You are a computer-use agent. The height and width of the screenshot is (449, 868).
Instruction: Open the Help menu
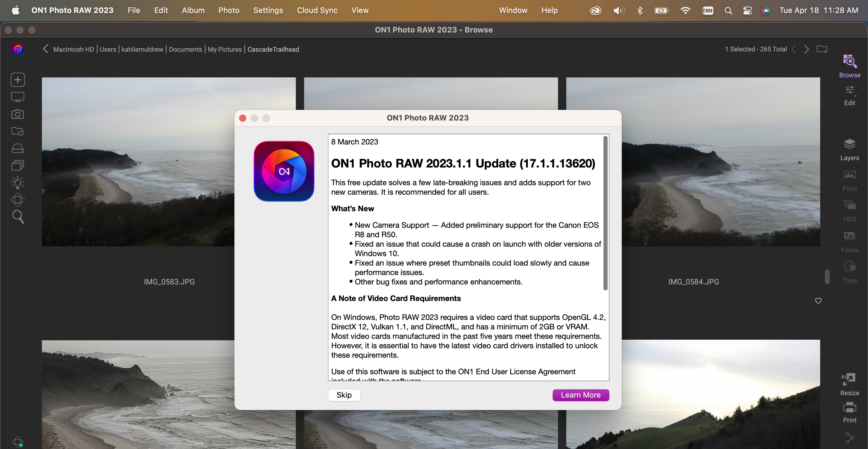tap(549, 10)
